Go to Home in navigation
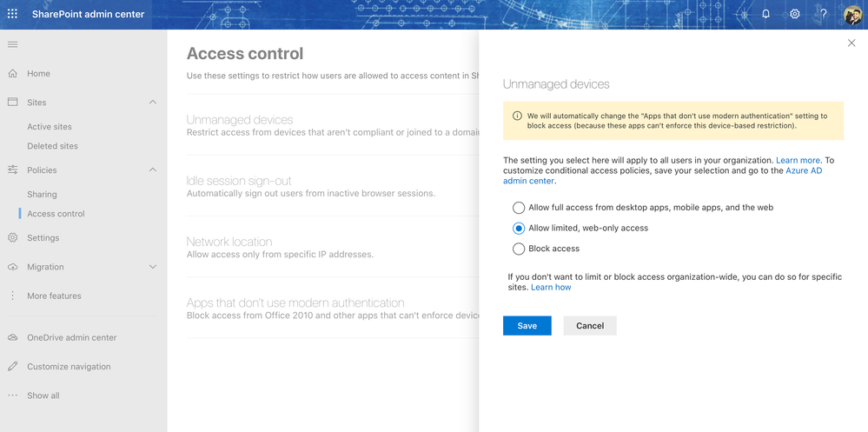This screenshot has width=868, height=432. 39,74
